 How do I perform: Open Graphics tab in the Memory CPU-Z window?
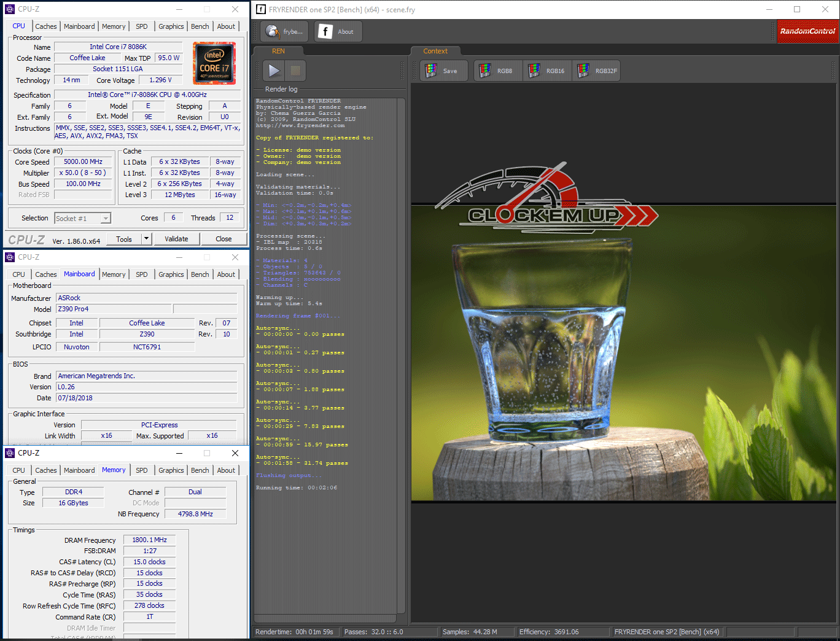(171, 470)
